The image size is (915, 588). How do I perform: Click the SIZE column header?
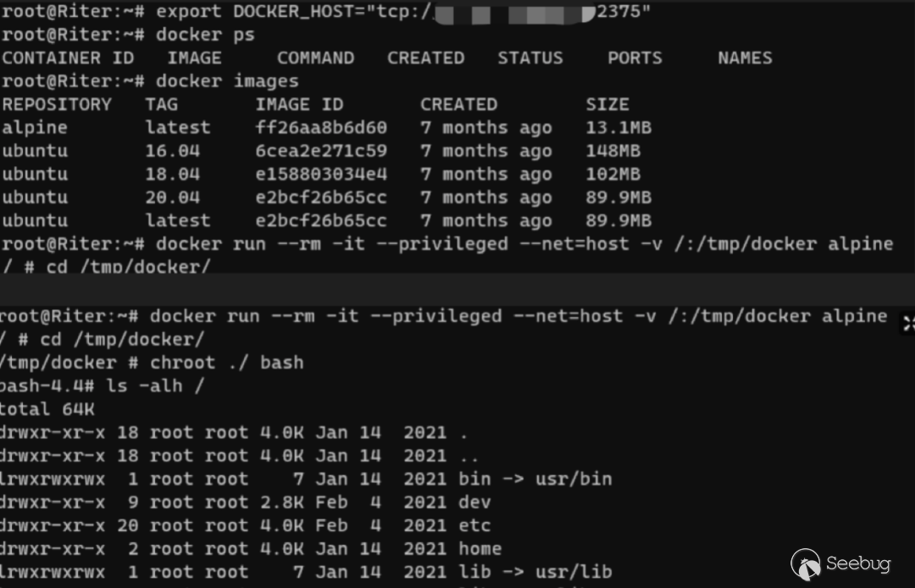[607, 104]
